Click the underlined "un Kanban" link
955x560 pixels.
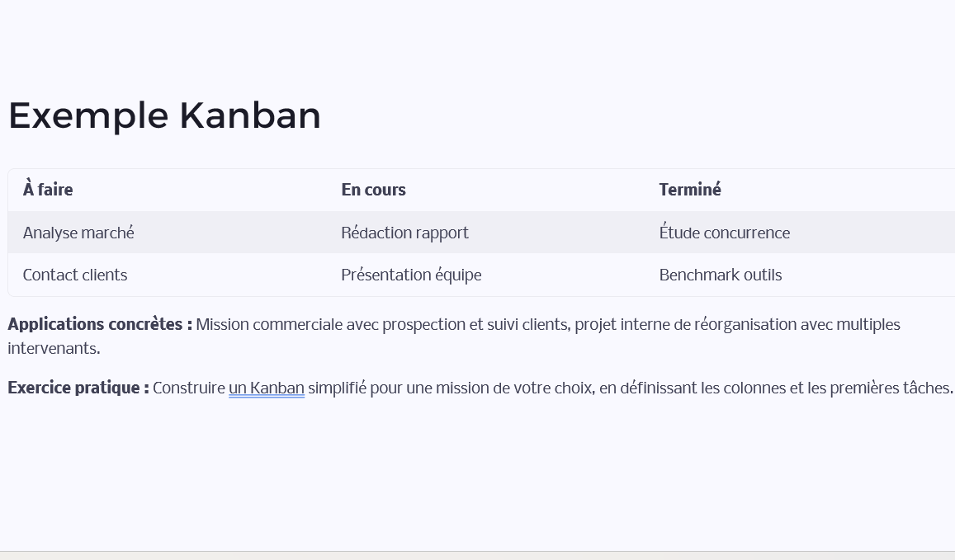pyautogui.click(x=267, y=388)
